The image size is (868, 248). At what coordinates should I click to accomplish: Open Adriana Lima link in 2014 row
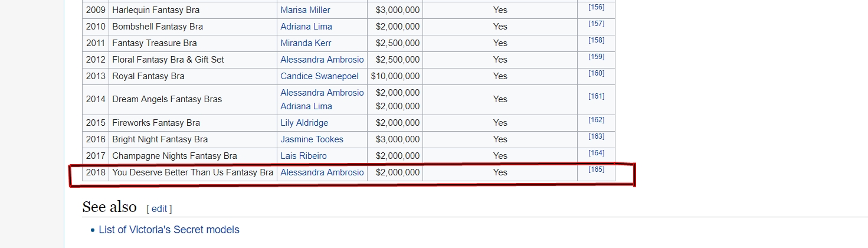point(306,106)
